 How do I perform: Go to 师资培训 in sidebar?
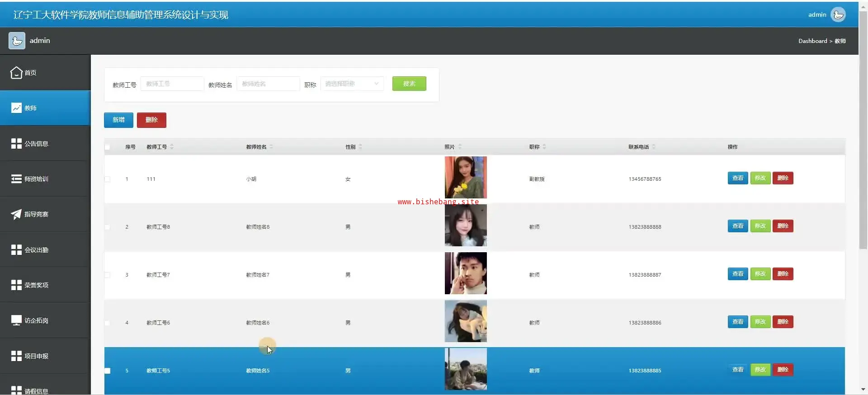click(x=45, y=179)
